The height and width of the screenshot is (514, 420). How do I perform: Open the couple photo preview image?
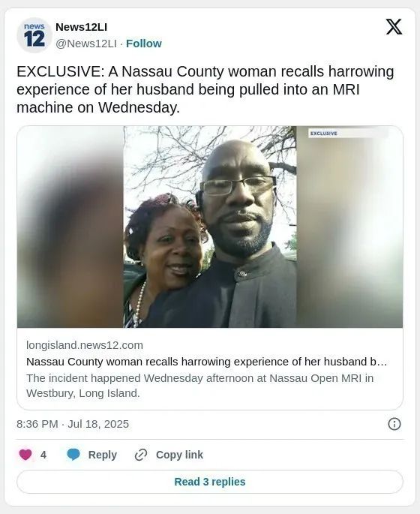pos(210,227)
